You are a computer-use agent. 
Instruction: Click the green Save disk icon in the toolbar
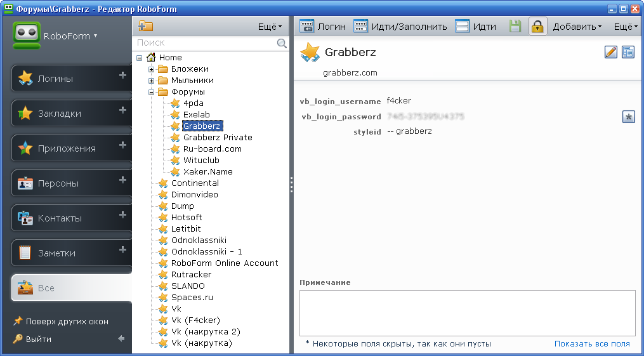[x=515, y=26]
